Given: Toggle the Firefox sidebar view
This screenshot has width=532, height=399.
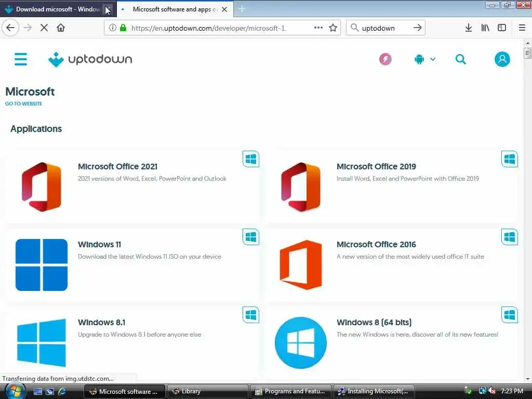Looking at the screenshot, I should (x=502, y=28).
